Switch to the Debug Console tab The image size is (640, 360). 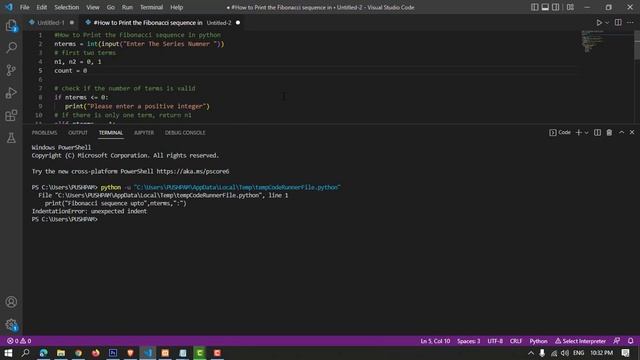[x=185, y=133]
